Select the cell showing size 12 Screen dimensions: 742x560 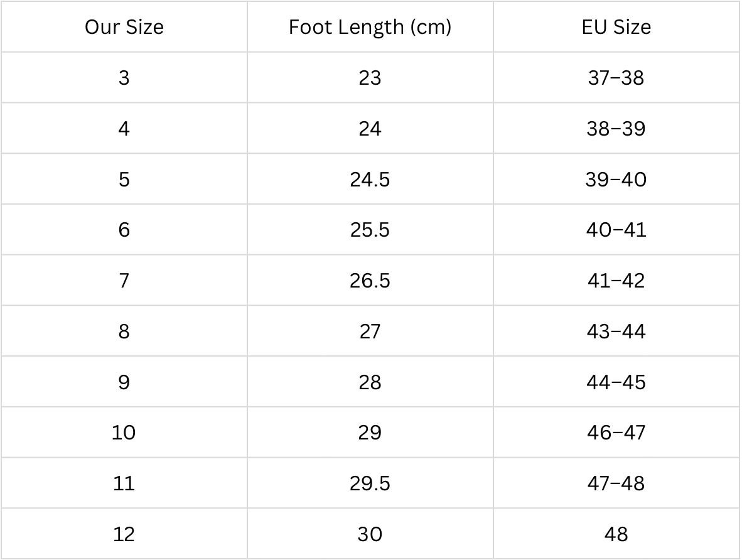point(124,534)
